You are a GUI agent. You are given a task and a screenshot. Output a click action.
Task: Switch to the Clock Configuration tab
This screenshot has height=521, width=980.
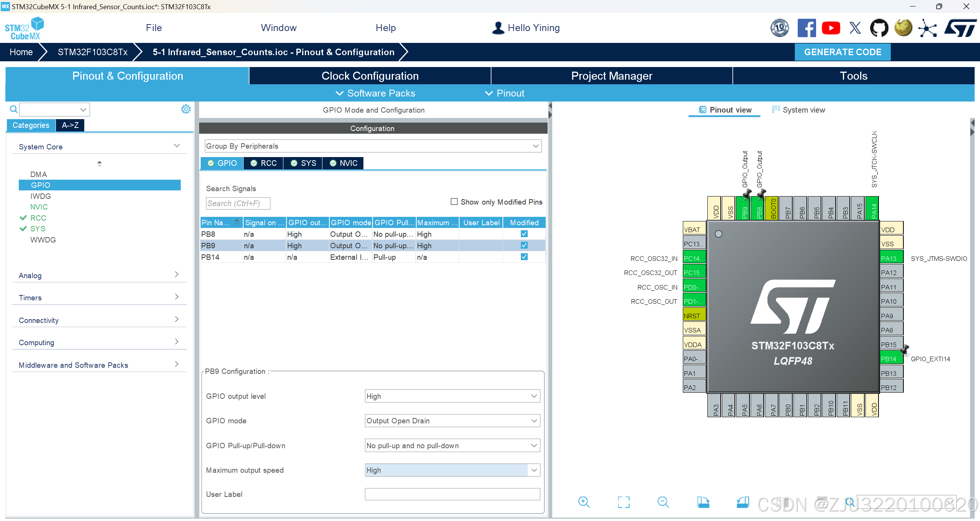point(370,76)
